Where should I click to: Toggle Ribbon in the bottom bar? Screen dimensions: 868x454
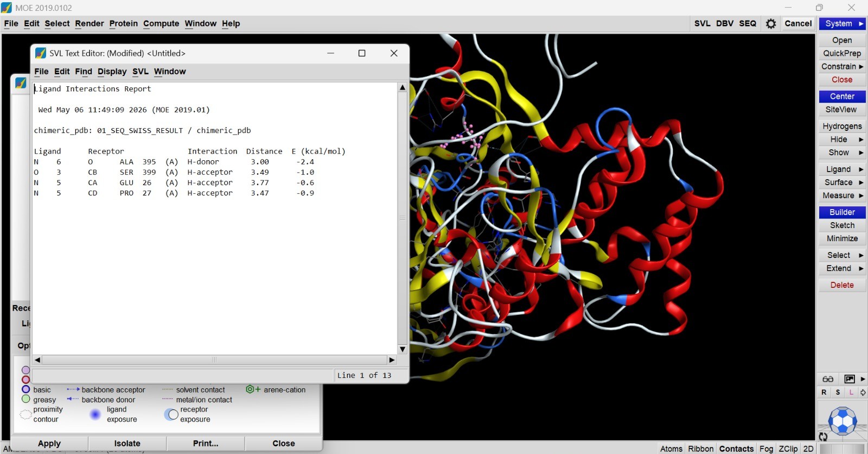click(x=701, y=449)
